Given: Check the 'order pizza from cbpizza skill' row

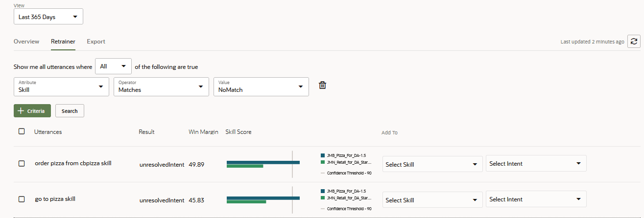Looking at the screenshot, I should (x=22, y=164).
